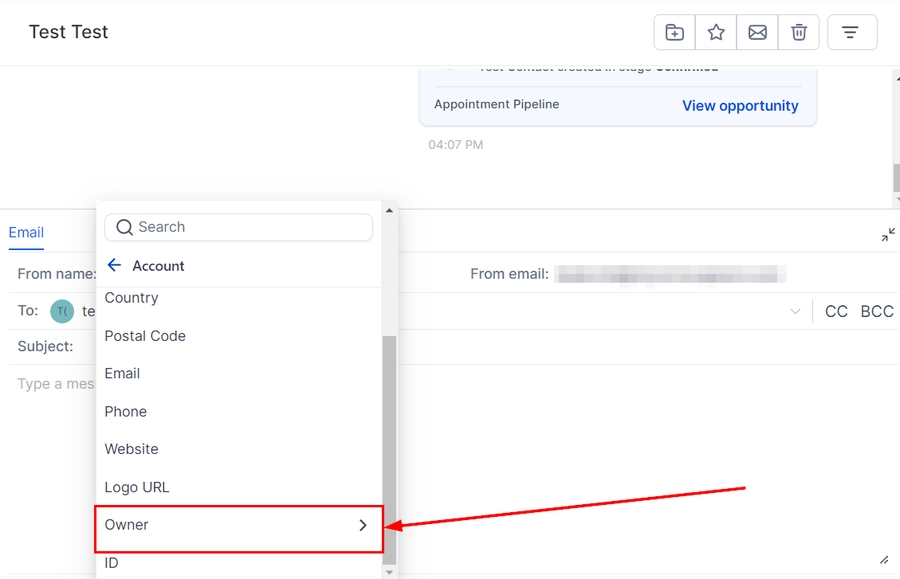Open the To recipients dropdown arrow
900x579 pixels.
click(x=795, y=312)
